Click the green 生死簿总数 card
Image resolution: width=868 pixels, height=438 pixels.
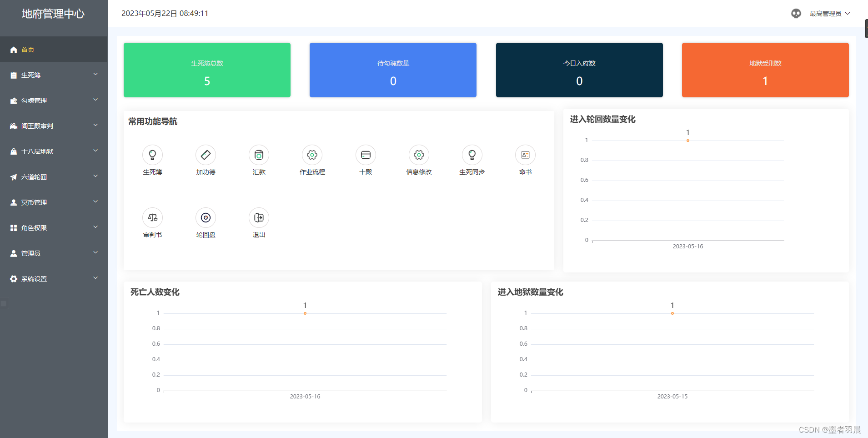coord(207,70)
